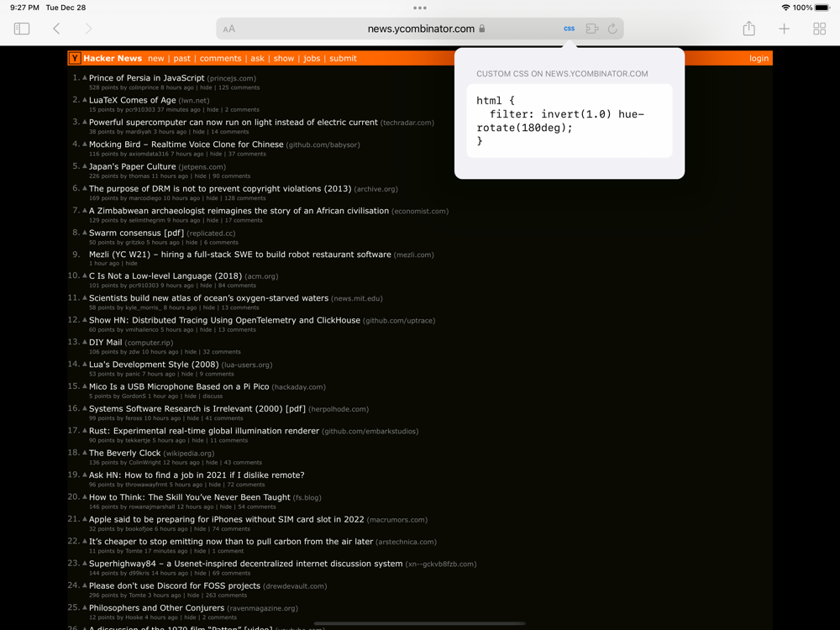Click the 'discuss' link on Mico story
Screen dimensions: 840x630
click(213, 396)
